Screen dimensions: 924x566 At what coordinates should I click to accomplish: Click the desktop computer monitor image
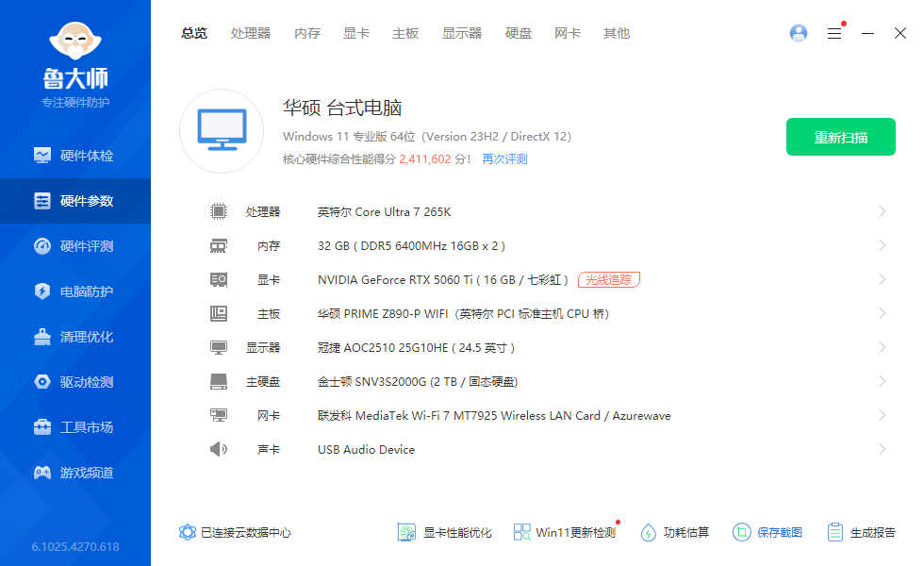222,131
